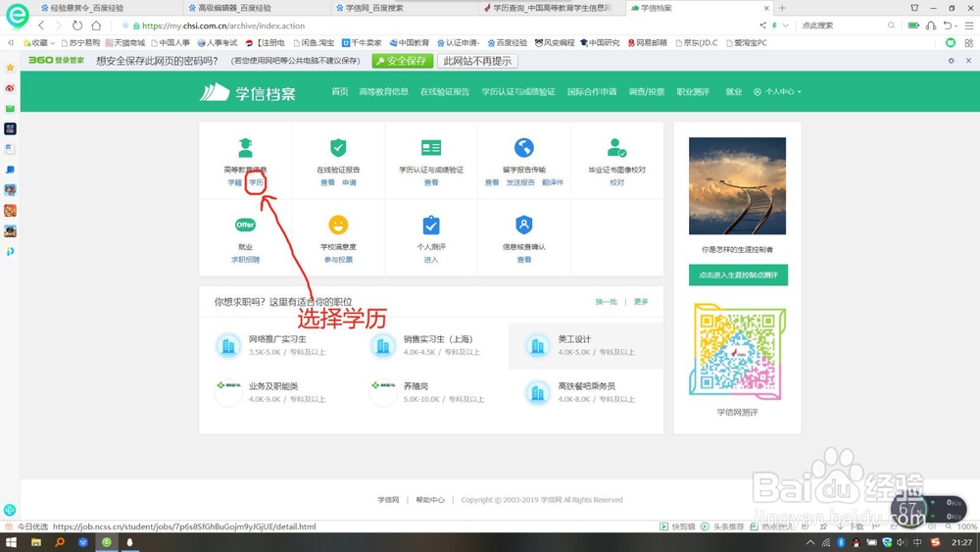Open Windows Start menu
The height and width of the screenshot is (552, 980).
click(x=11, y=542)
